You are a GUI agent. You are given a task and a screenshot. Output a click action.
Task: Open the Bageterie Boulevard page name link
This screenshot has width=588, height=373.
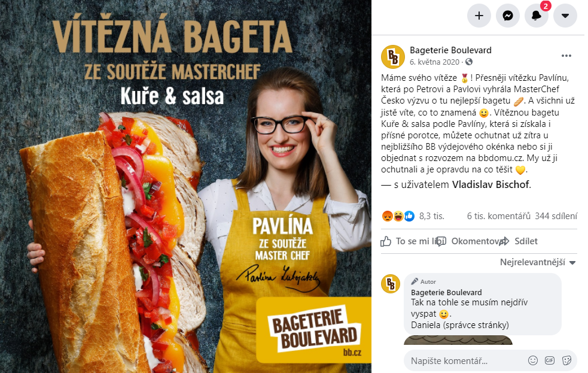[x=450, y=50]
